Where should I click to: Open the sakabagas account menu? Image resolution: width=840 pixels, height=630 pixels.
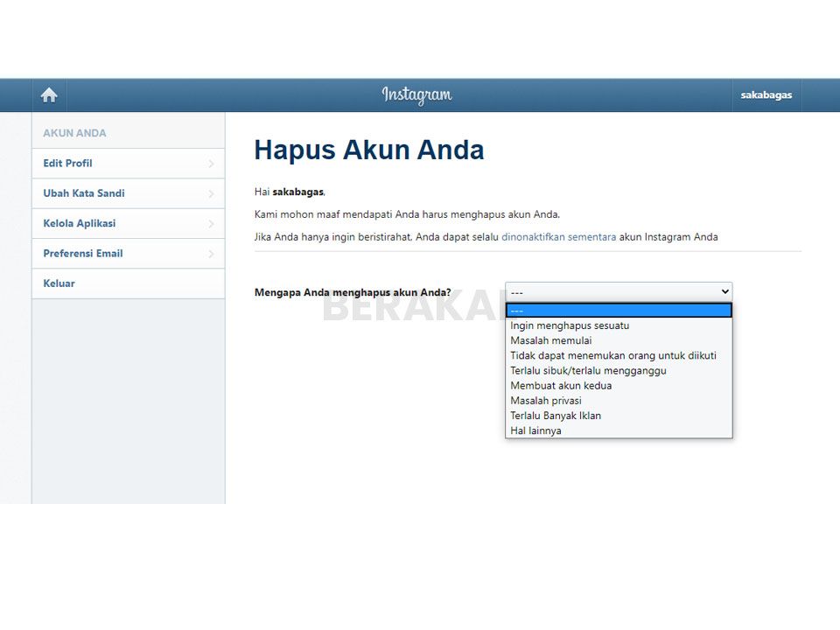tap(766, 95)
